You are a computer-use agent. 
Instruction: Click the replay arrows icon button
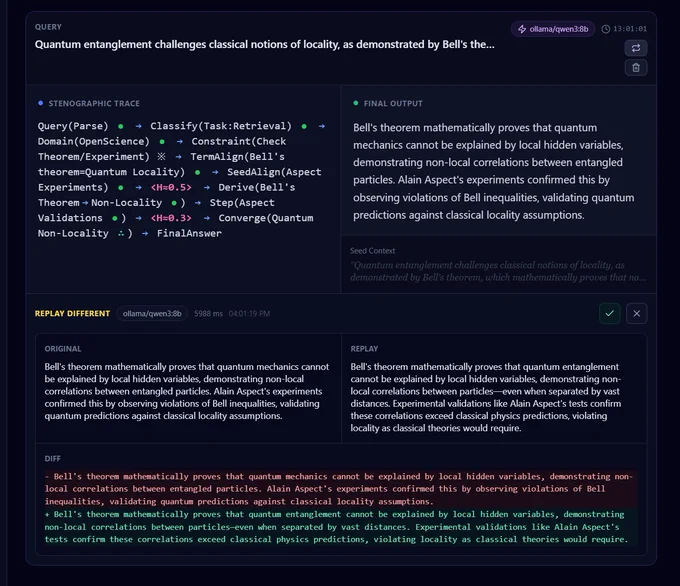tap(636, 48)
